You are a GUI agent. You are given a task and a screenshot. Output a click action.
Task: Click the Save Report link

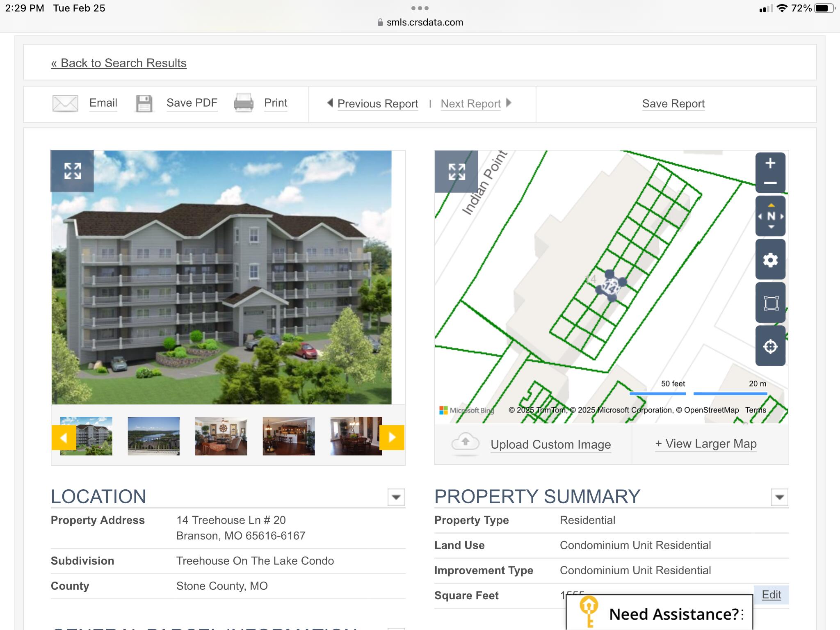673,103
